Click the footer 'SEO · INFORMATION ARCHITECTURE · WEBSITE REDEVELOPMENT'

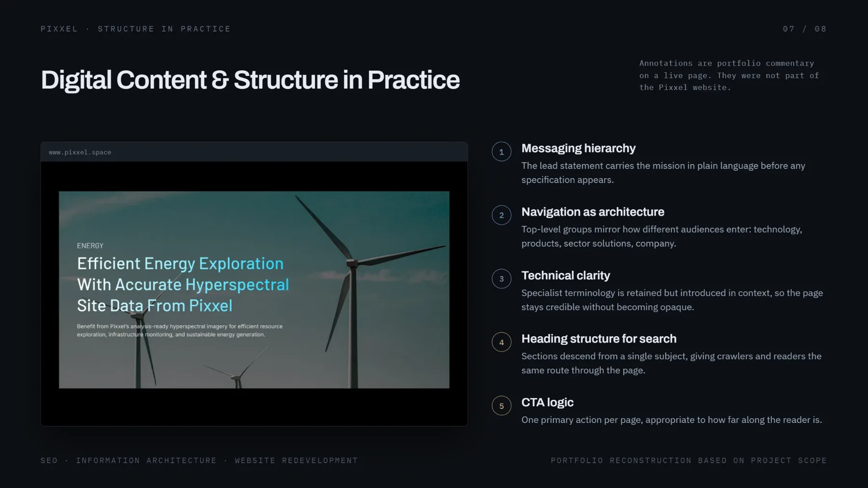[199, 461]
